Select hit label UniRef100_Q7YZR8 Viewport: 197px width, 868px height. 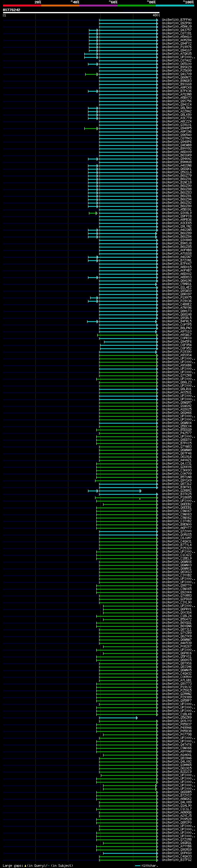[x=177, y=375]
